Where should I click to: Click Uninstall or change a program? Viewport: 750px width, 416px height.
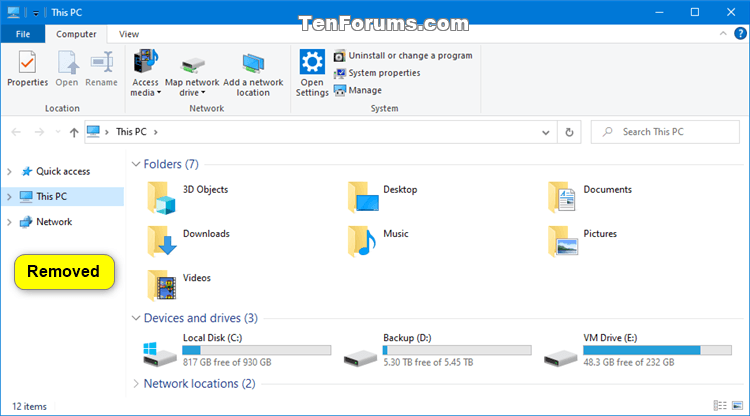(403, 55)
